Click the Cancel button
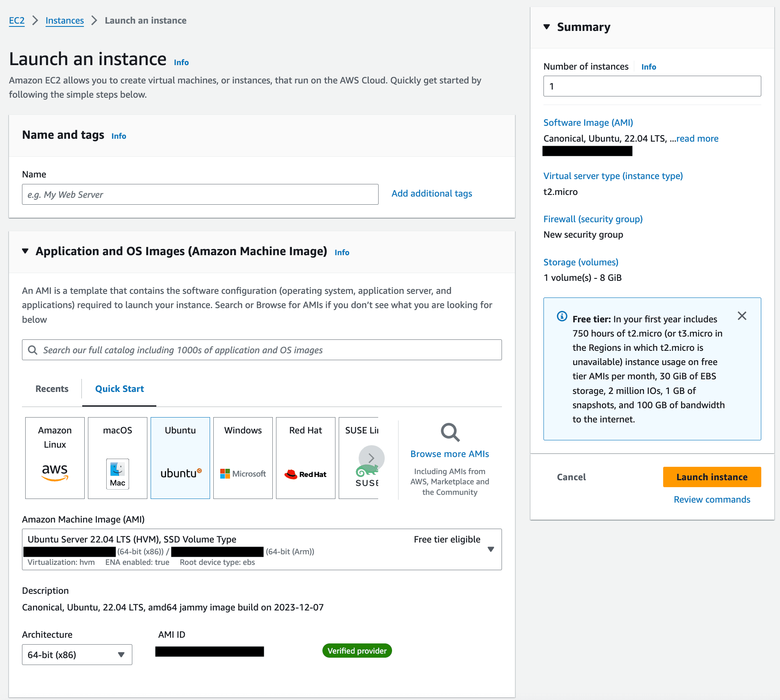 tap(571, 477)
